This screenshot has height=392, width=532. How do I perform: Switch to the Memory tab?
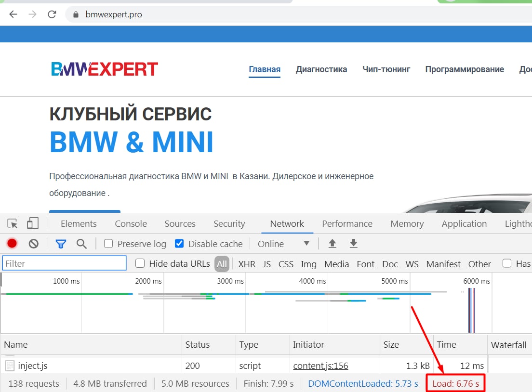click(x=407, y=224)
